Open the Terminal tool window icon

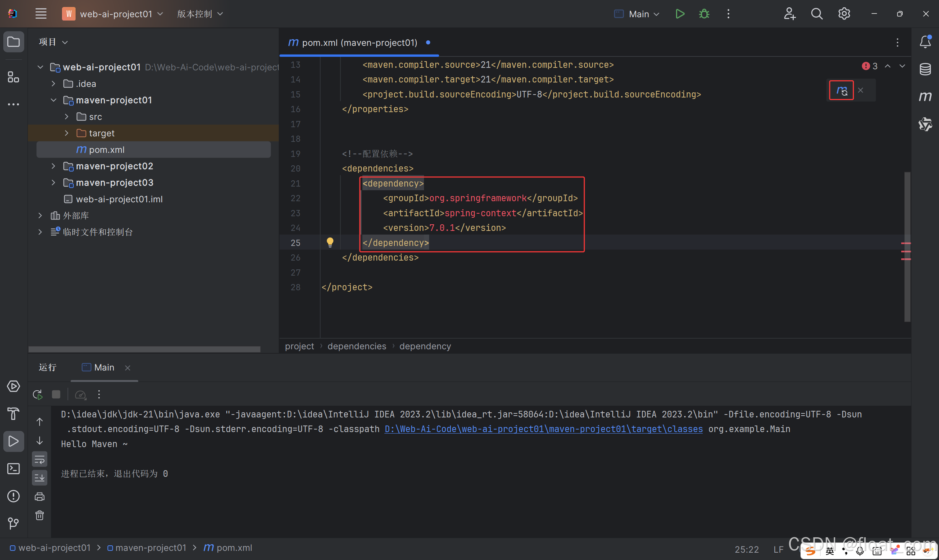point(13,469)
